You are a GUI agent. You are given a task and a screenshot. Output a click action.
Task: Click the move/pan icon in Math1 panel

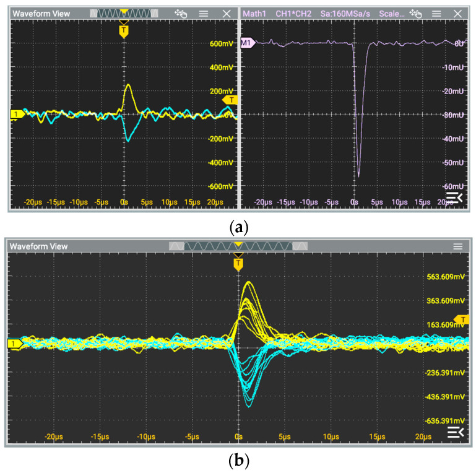click(415, 14)
